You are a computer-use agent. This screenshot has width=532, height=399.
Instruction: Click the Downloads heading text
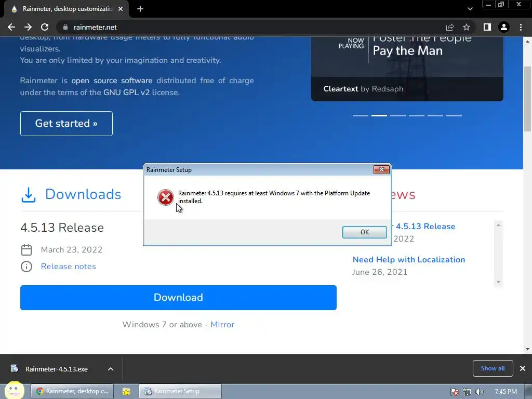click(83, 194)
